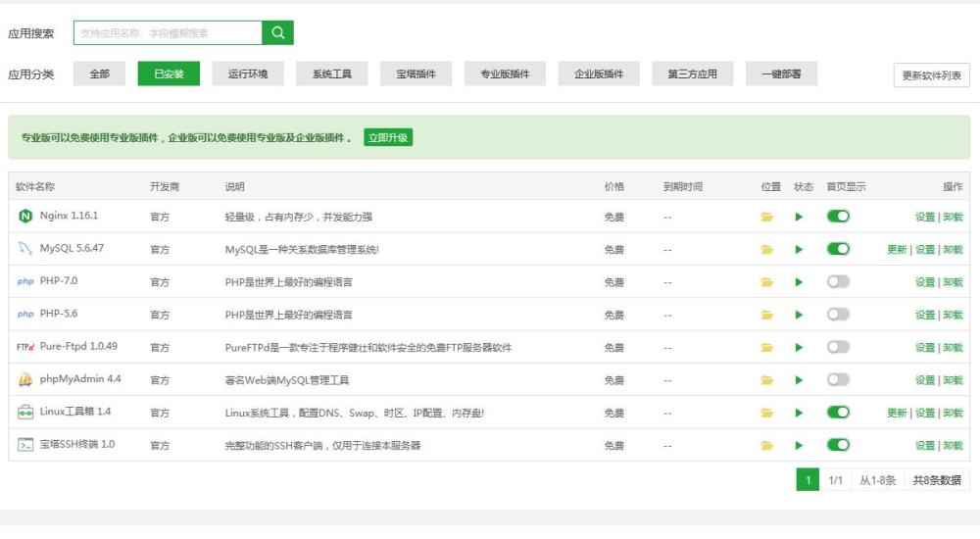Screen dimensions: 980x539
Task: Select the 企业版插件 category tab
Action: pos(599,73)
